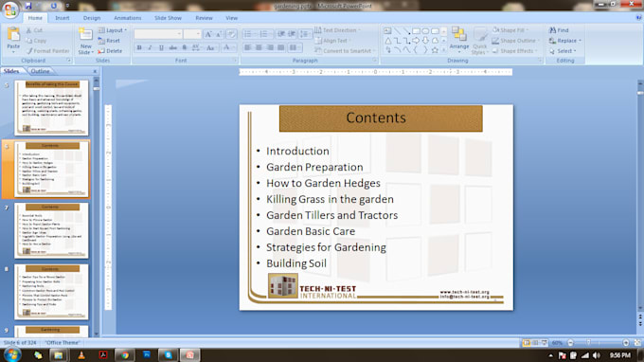Select the rectangle shape in gallery
644x362 pixels.
pos(416,31)
